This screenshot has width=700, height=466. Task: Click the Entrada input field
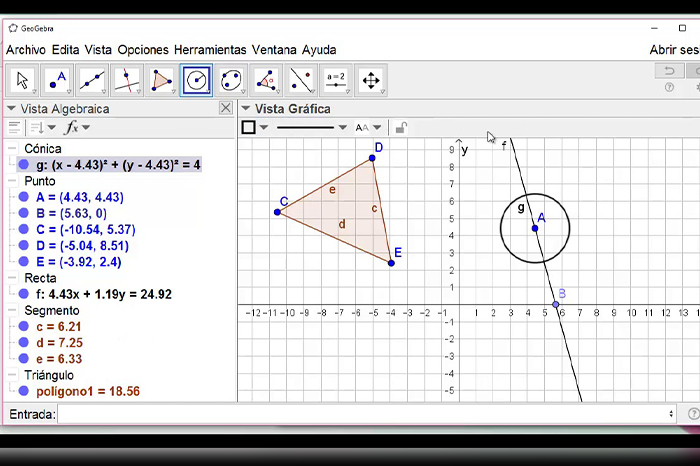[365, 414]
